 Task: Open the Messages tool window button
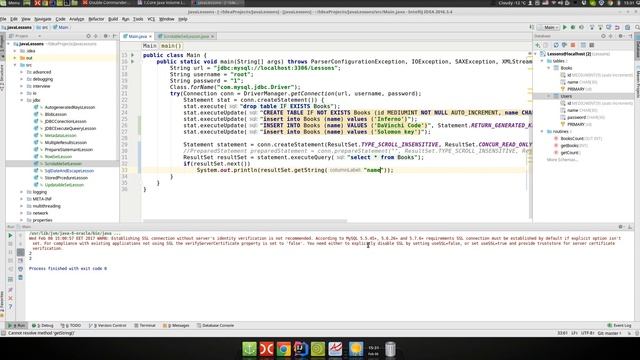[176, 325]
